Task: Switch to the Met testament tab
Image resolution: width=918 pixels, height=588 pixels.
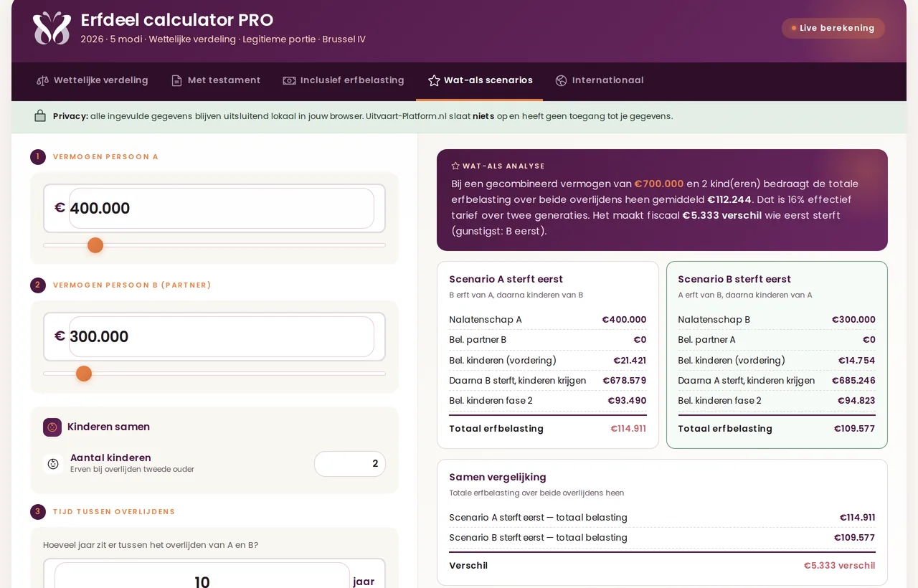Action: pos(216,80)
